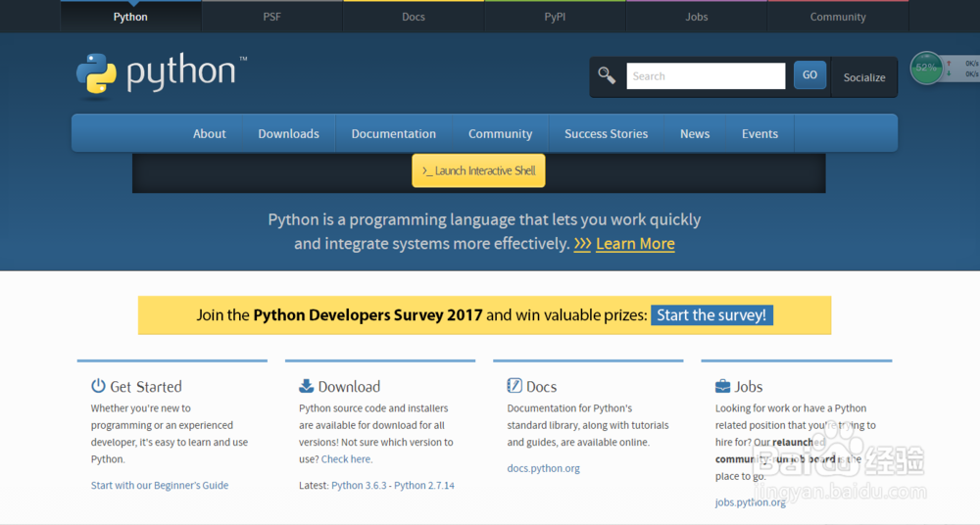The width and height of the screenshot is (980, 525).
Task: Follow the Learn More link
Action: click(635, 244)
